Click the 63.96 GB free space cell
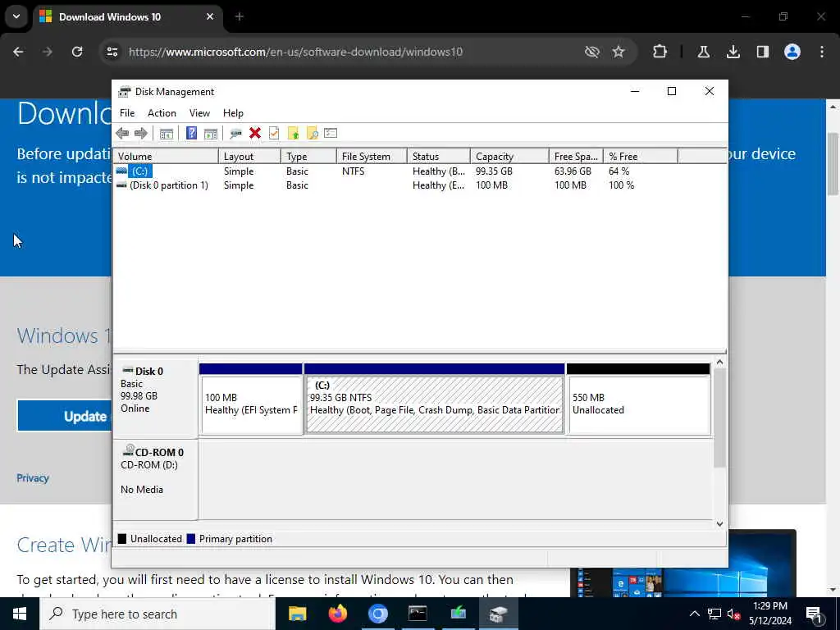The width and height of the screenshot is (840, 630). 573,171
